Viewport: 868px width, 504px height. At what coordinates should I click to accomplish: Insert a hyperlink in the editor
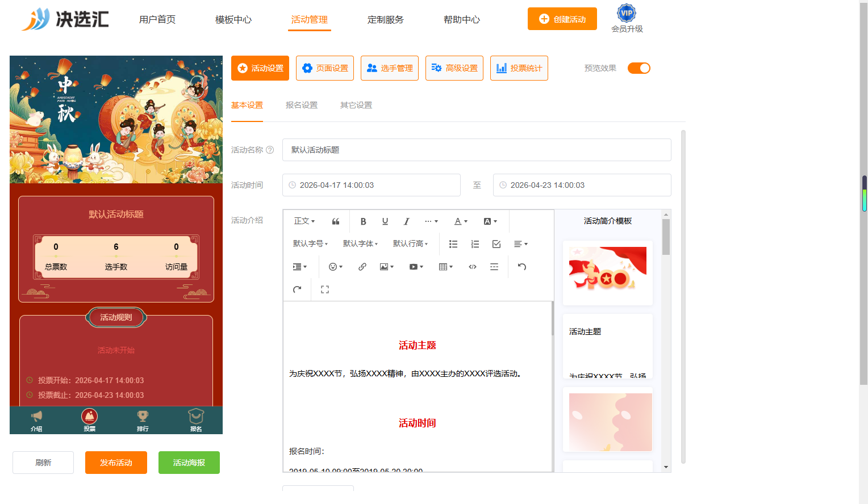[x=362, y=267]
